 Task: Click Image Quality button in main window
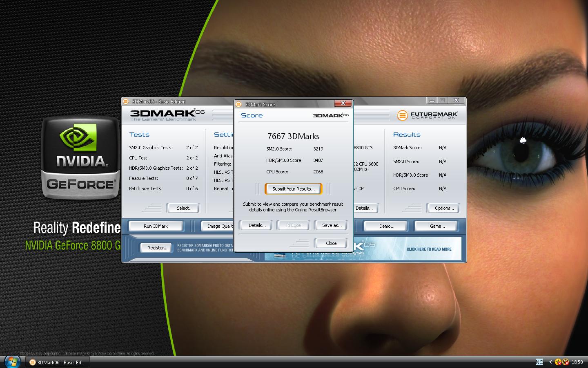[x=218, y=226]
